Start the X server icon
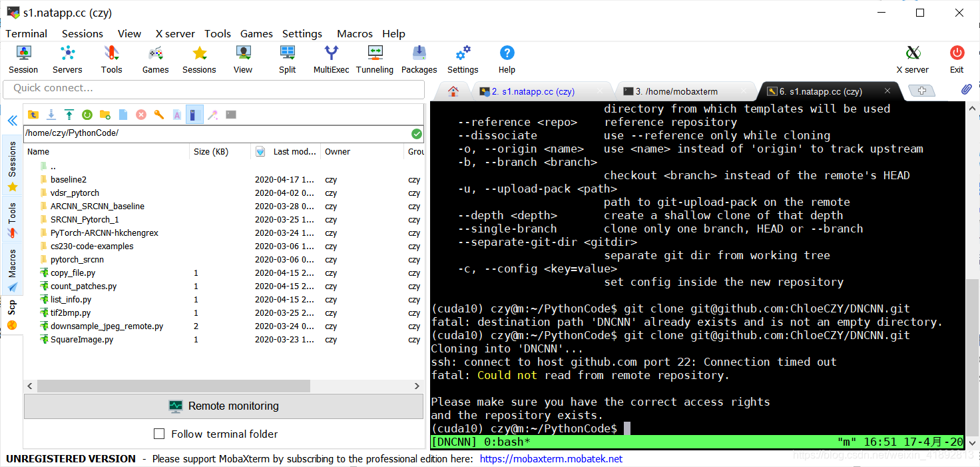This screenshot has width=980, height=467. (913, 59)
